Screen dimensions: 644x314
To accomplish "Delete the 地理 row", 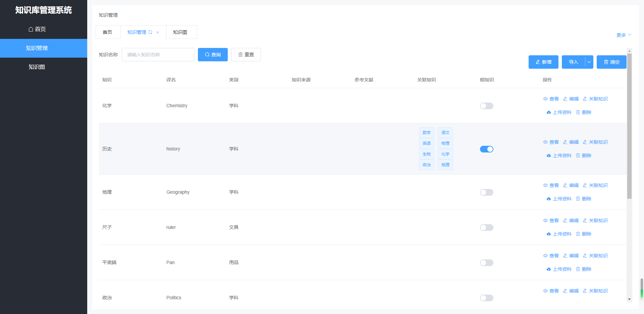I will pos(584,199).
